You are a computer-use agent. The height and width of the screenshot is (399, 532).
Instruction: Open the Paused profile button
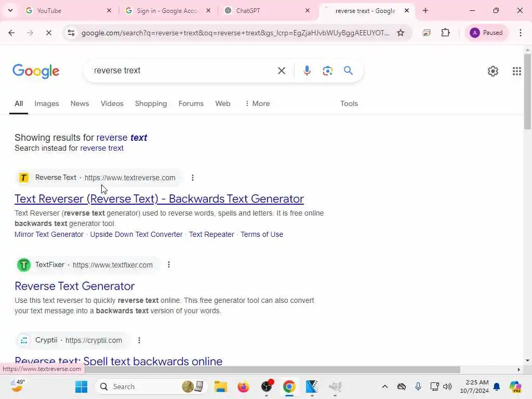pyautogui.click(x=486, y=33)
